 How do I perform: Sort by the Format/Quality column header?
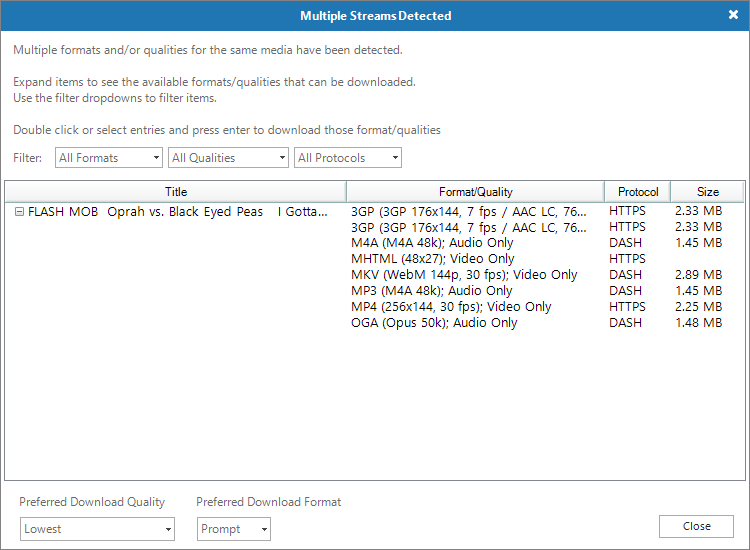(475, 192)
